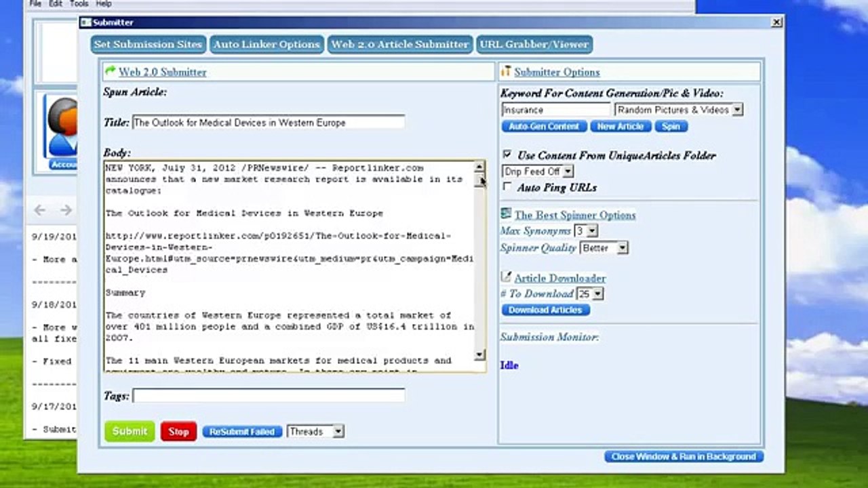Click the notepad icon beside Article Downloader

tap(506, 277)
